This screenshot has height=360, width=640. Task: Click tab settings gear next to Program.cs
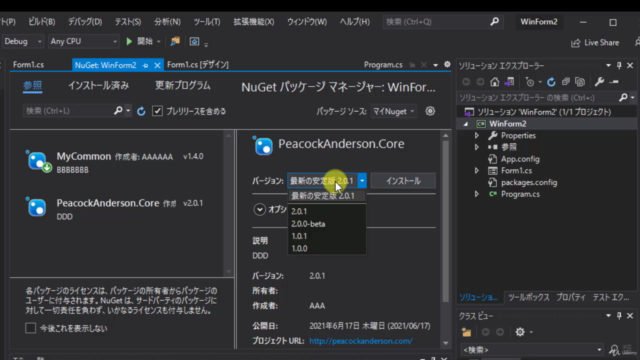pyautogui.click(x=447, y=64)
